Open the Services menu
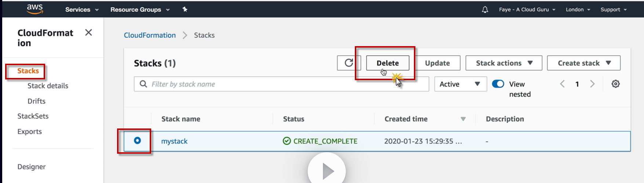This screenshot has height=183, width=644. [81, 10]
